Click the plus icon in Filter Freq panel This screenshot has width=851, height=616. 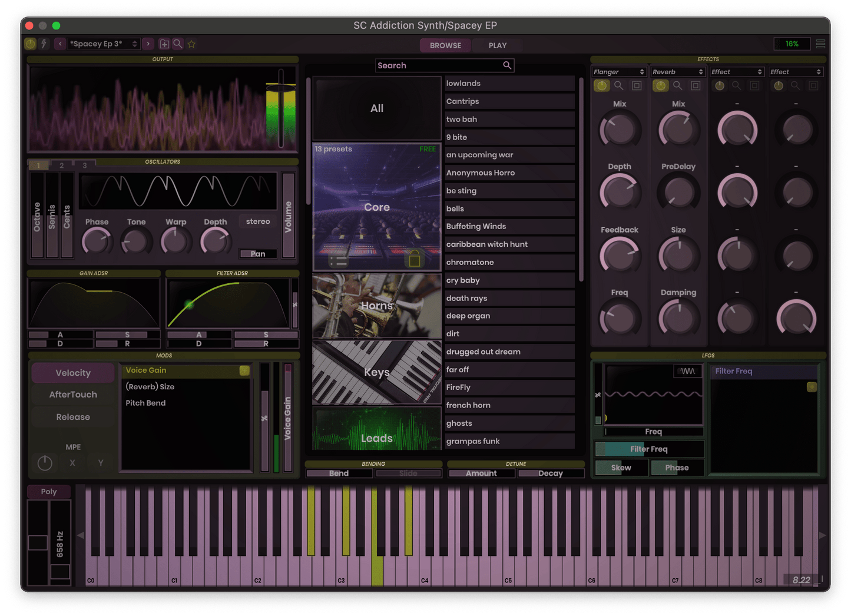811,387
